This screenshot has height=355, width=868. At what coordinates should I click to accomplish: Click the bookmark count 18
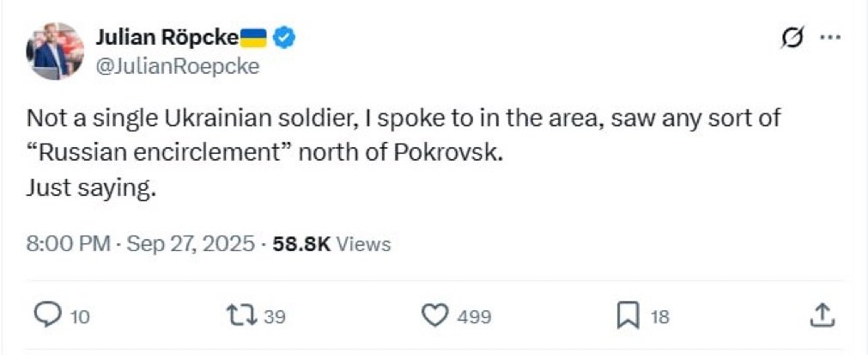click(659, 317)
